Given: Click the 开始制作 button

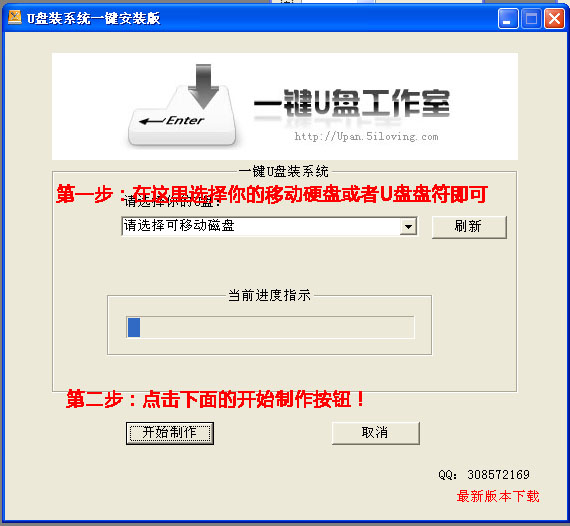Looking at the screenshot, I should click(x=170, y=433).
